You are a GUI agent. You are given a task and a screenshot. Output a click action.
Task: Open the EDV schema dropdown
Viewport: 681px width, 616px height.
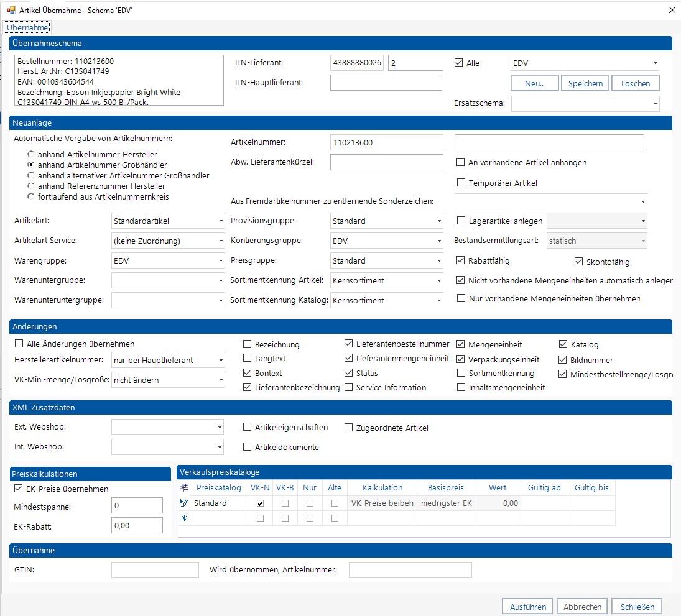[655, 63]
